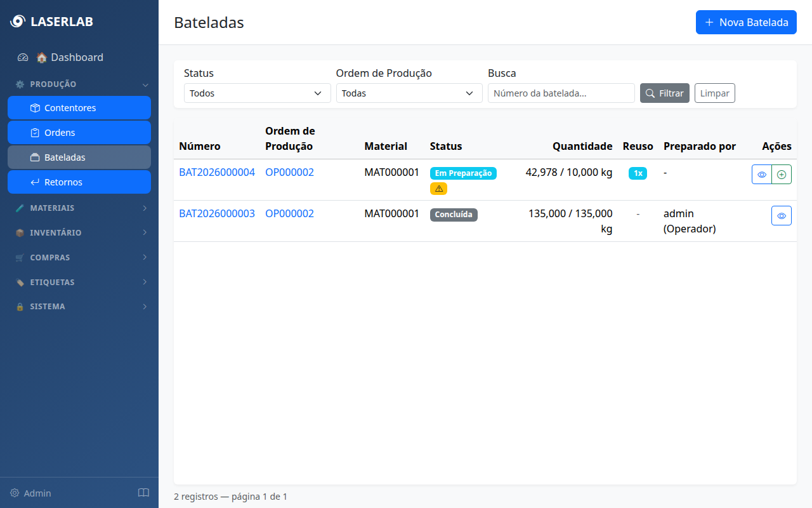
Task: Open the eye view icon for BAT2026000004
Action: click(x=762, y=173)
